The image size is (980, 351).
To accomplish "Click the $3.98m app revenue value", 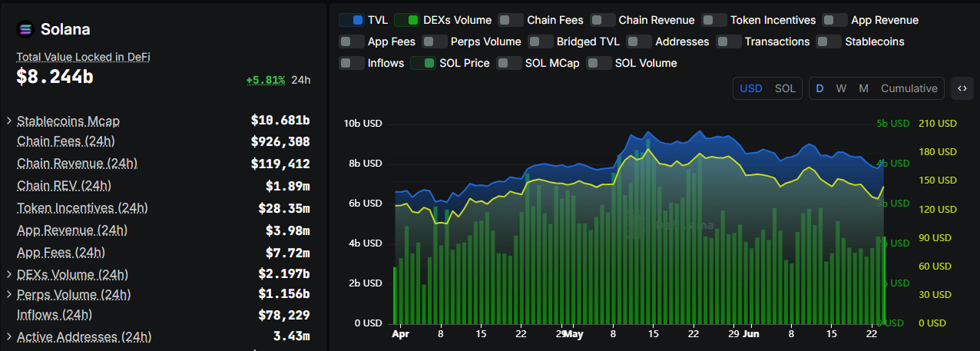I will 288,230.
